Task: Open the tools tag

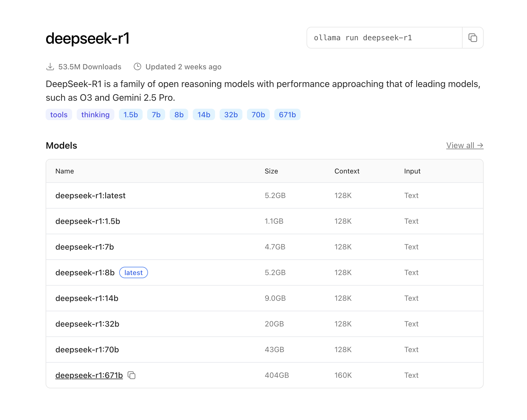Action: (59, 114)
